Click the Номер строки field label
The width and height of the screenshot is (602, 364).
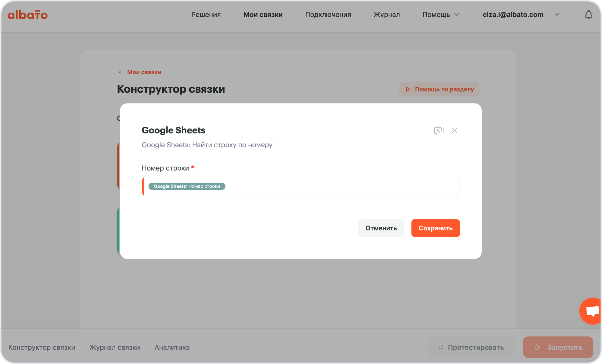click(x=165, y=168)
